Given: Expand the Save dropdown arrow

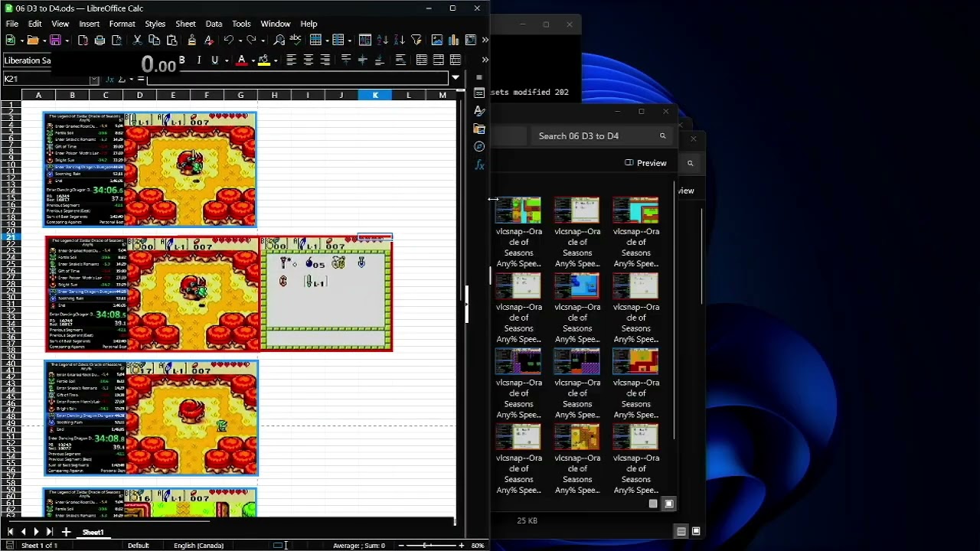Looking at the screenshot, I should click(x=66, y=40).
